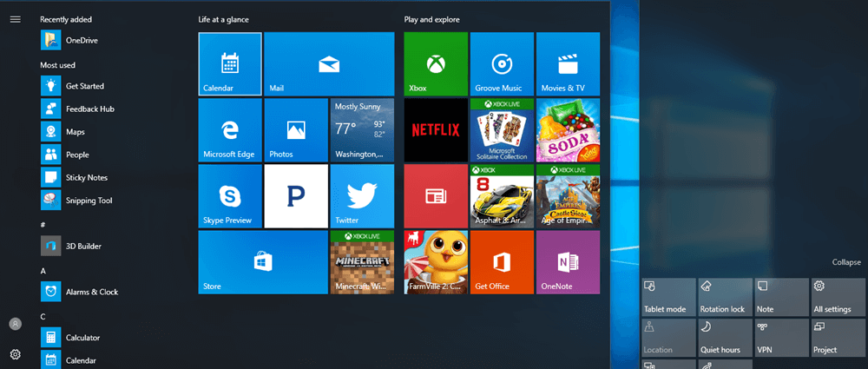Screen dimensions: 868x369
Task: Open the Mail tile
Action: point(329,63)
